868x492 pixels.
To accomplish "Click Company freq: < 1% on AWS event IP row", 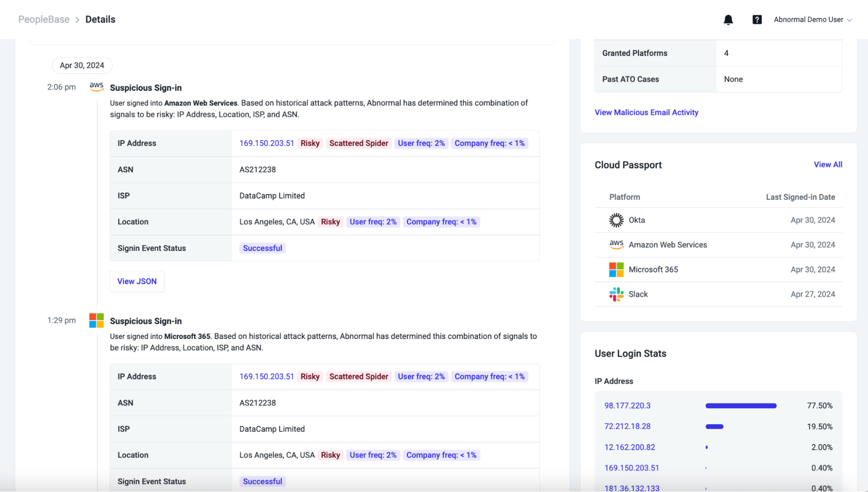I will (489, 143).
